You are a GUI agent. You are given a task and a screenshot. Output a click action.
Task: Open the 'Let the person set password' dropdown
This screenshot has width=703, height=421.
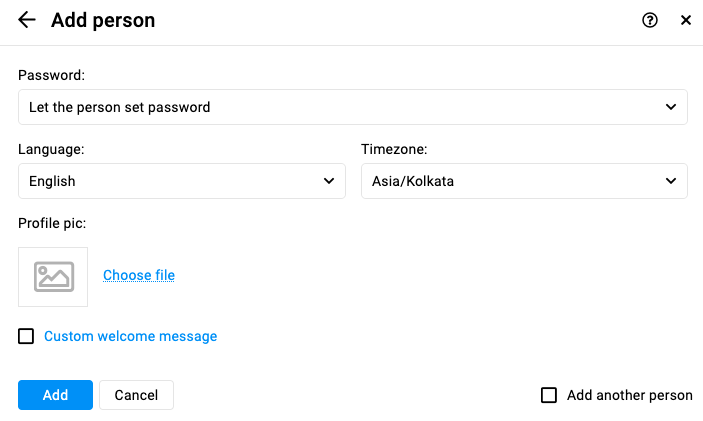352,107
